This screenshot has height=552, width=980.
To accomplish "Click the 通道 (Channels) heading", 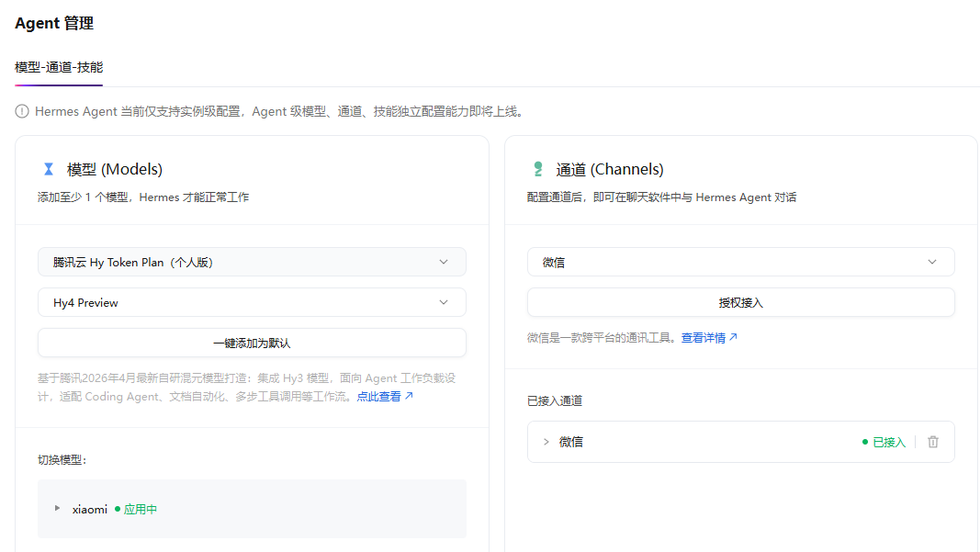I will click(x=609, y=169).
